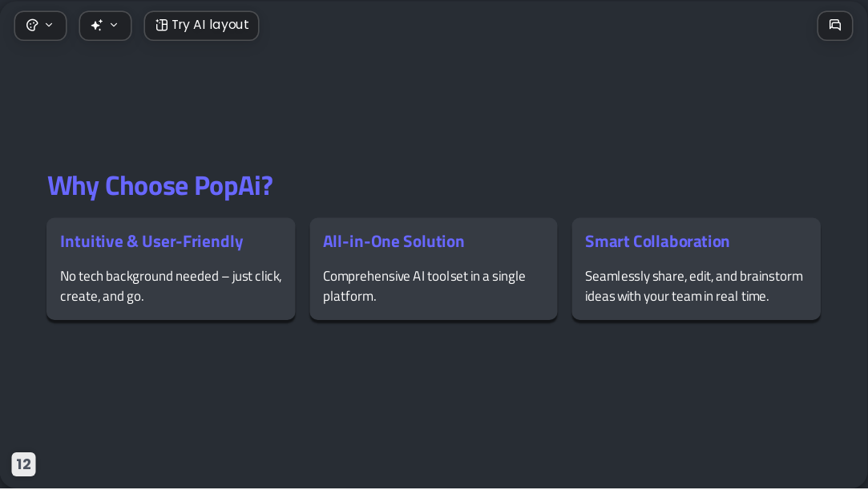This screenshot has height=490, width=868.
Task: Click the All-in-One Solution card title
Action: pyautogui.click(x=394, y=241)
